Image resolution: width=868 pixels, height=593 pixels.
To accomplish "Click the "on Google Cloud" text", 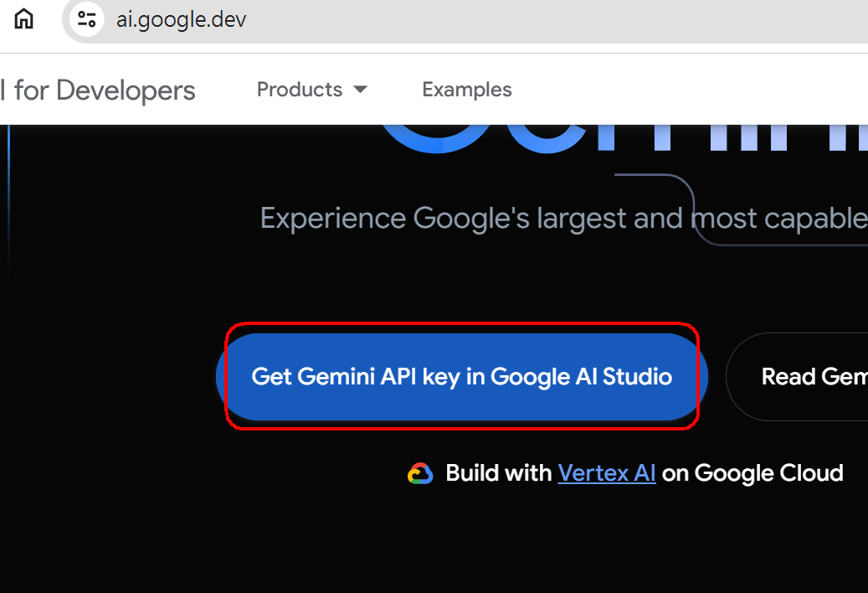I will [x=752, y=473].
